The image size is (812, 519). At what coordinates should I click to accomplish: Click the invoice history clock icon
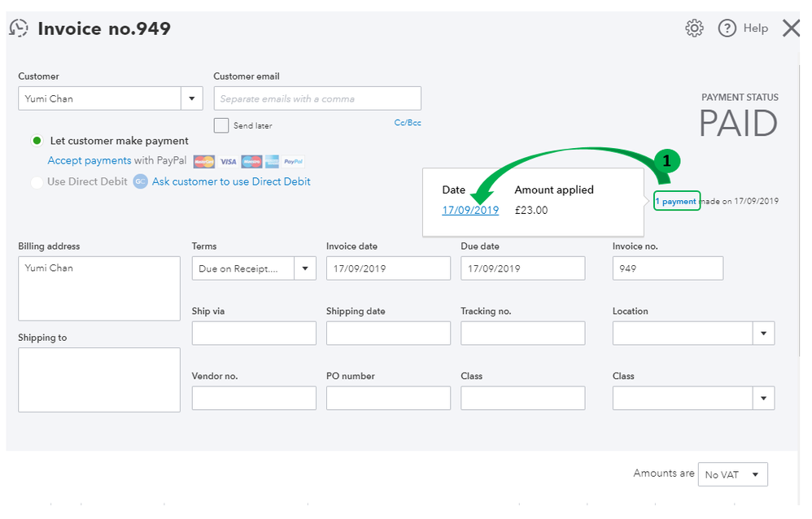coord(19,28)
